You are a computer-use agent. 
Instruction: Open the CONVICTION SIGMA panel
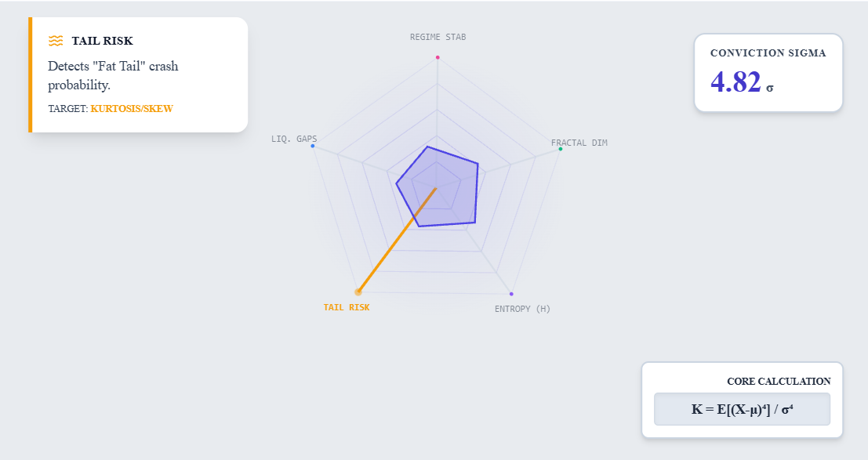click(768, 53)
